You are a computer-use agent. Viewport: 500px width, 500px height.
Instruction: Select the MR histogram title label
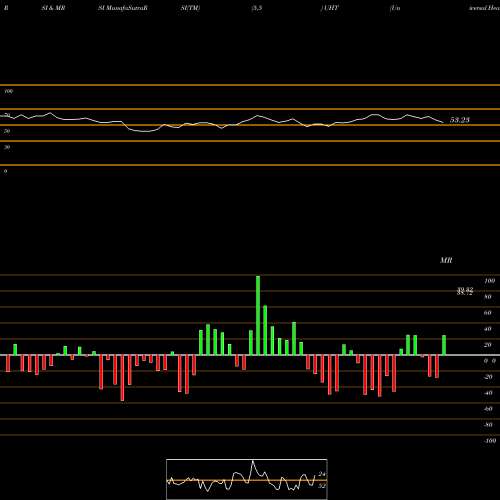point(446,260)
